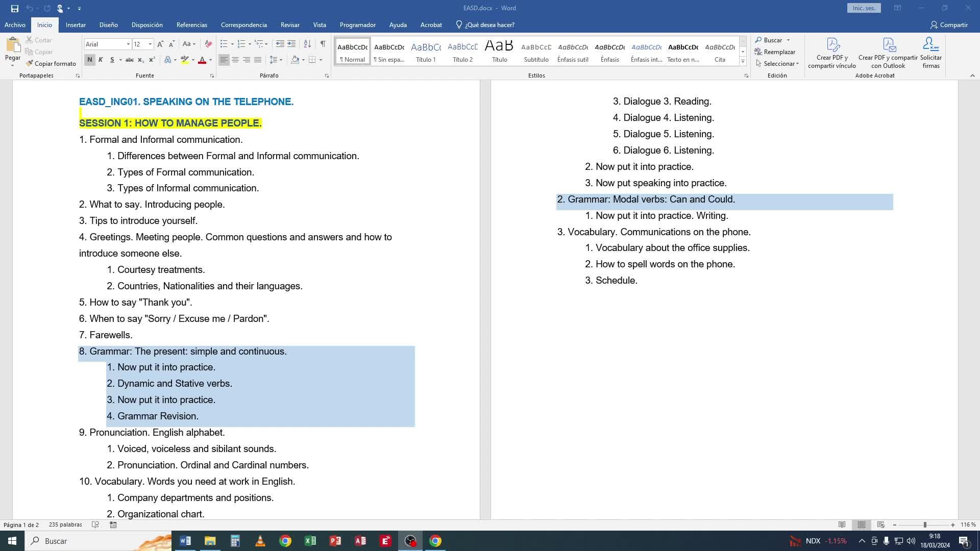Click the red font color swatch
The image size is (980, 551).
point(202,60)
